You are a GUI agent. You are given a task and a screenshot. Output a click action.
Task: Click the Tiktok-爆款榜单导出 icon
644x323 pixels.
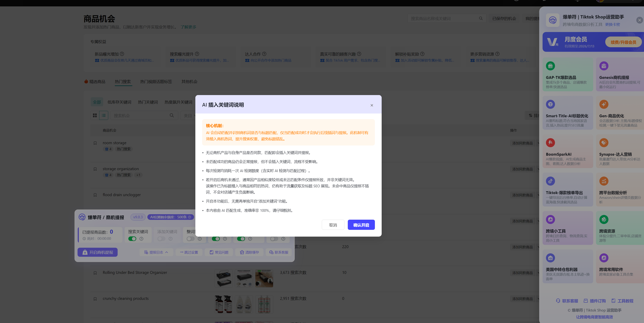point(550,181)
